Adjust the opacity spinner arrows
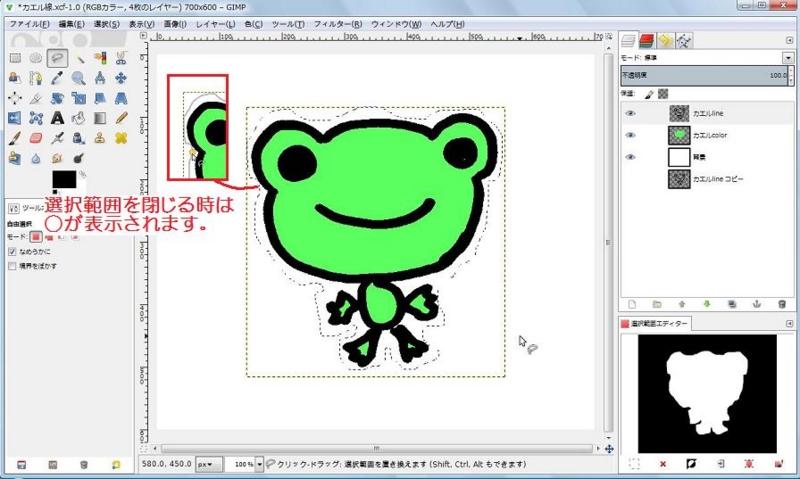The width and height of the screenshot is (800, 479). click(791, 75)
